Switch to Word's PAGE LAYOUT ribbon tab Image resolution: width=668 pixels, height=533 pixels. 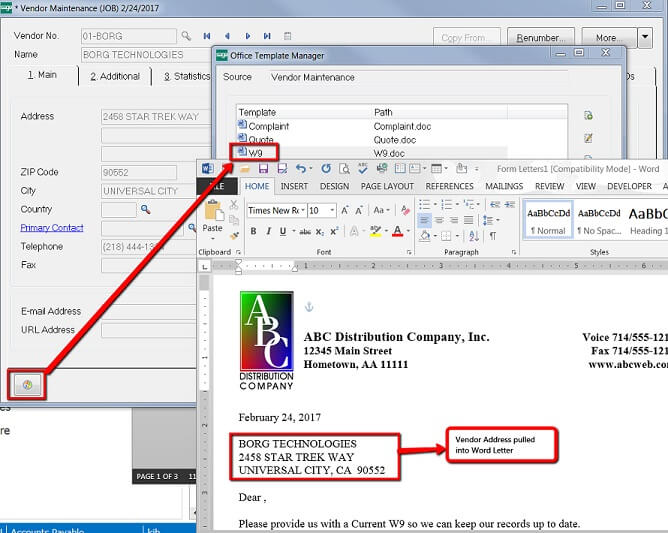(x=387, y=186)
